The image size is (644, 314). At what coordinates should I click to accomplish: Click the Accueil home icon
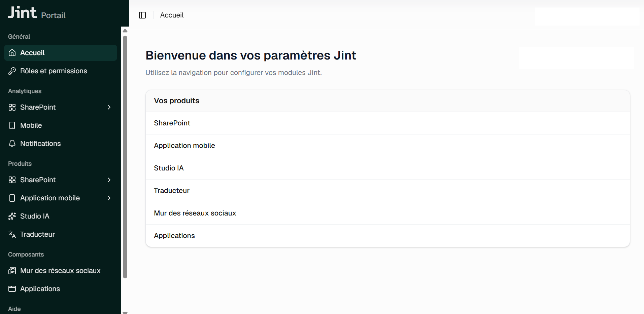coord(12,53)
